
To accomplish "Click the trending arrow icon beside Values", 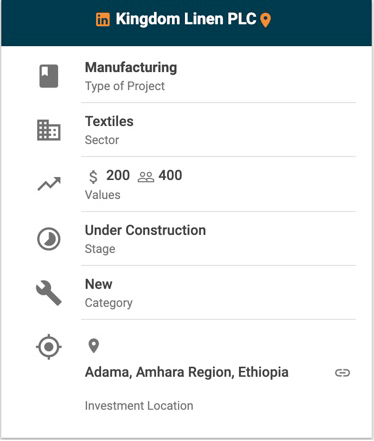I will pos(49,184).
